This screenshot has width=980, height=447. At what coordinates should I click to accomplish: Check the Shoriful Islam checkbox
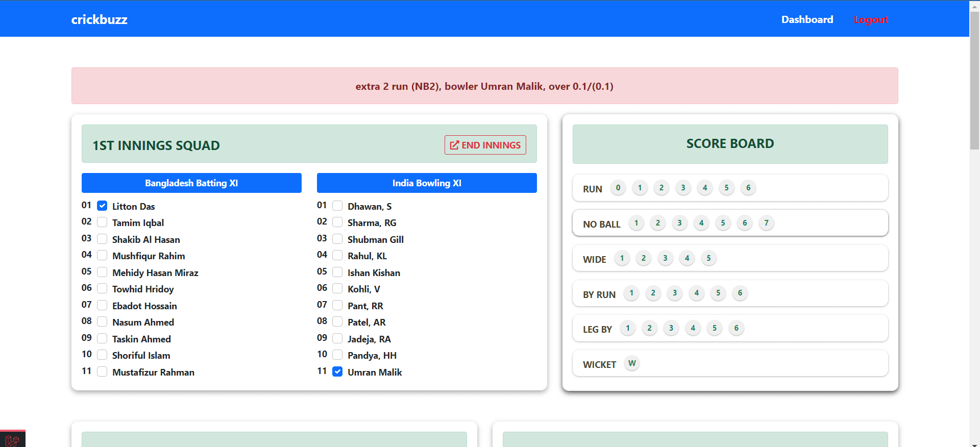pos(102,355)
